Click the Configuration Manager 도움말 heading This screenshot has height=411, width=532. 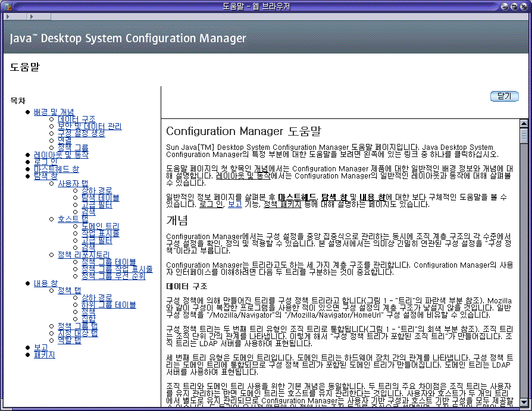[243, 131]
